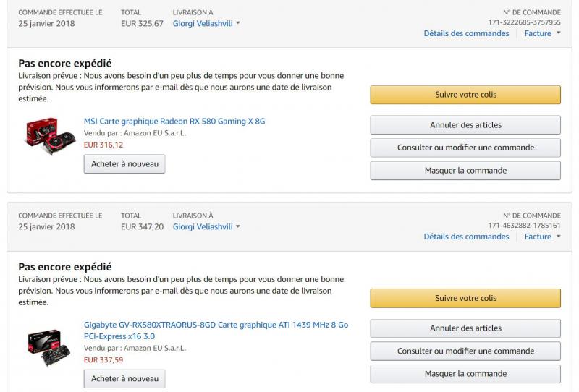Screen dimensions: 579x392
Task: Cancel items in the MSI order
Action: [x=465, y=125]
